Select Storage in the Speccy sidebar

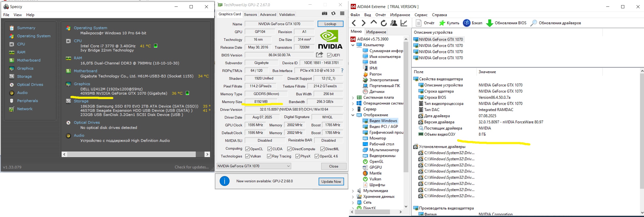click(24, 76)
